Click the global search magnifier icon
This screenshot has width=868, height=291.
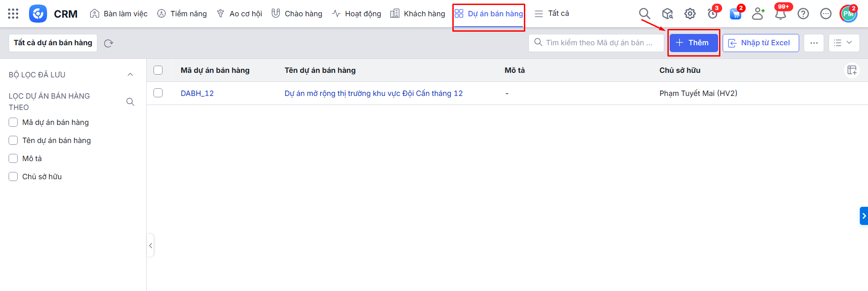(644, 14)
